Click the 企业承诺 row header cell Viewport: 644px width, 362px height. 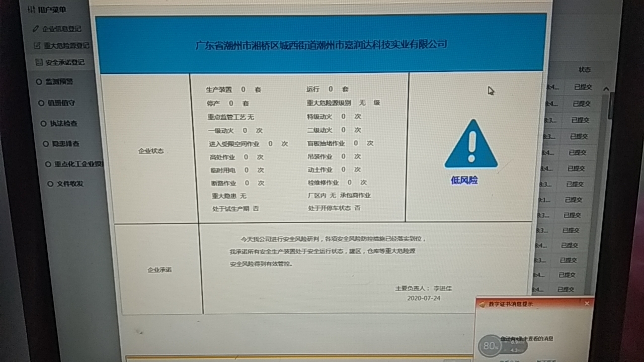(159, 270)
